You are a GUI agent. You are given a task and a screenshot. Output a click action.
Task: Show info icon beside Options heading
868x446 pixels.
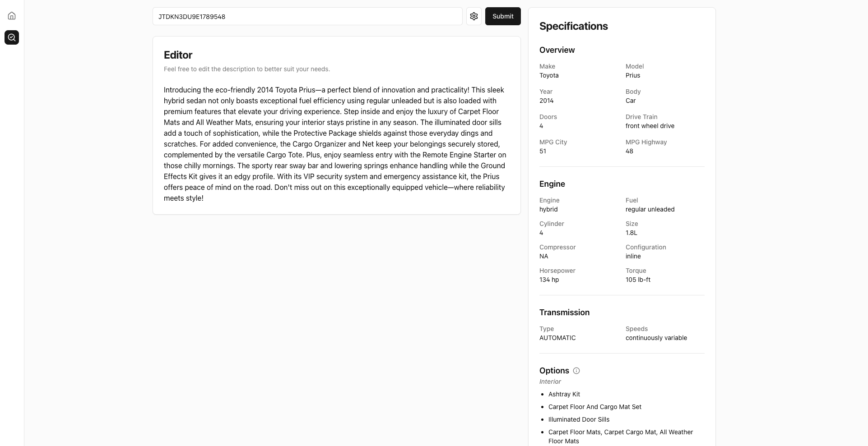pos(576,371)
